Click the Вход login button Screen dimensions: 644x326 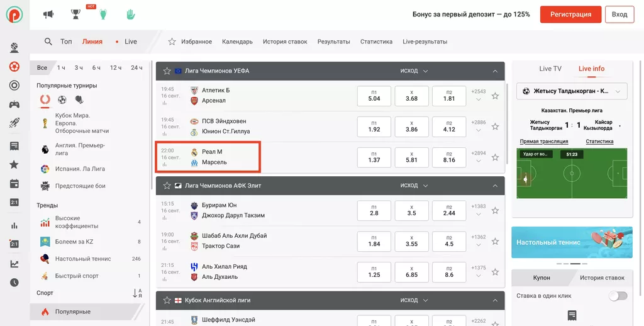coord(619,14)
